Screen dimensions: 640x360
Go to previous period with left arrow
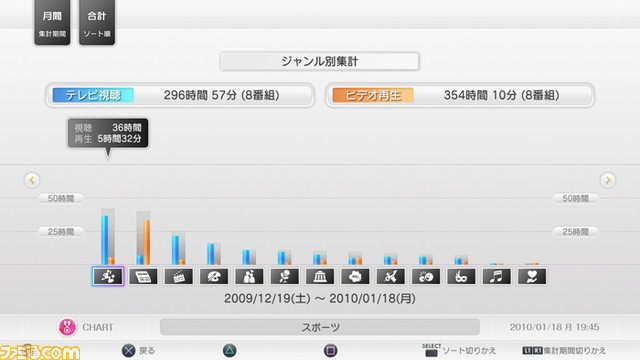point(32,180)
